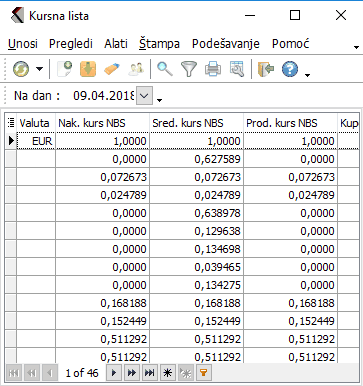Click the magnifying glass search icon
Image resolution: width=363 pixels, height=386 pixels.
click(x=165, y=69)
